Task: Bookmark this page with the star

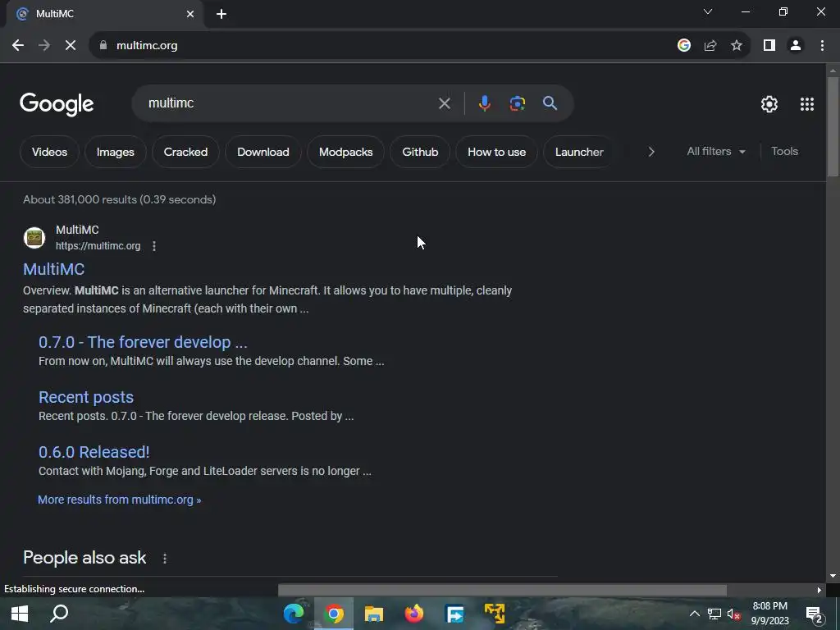Action: 737,46
